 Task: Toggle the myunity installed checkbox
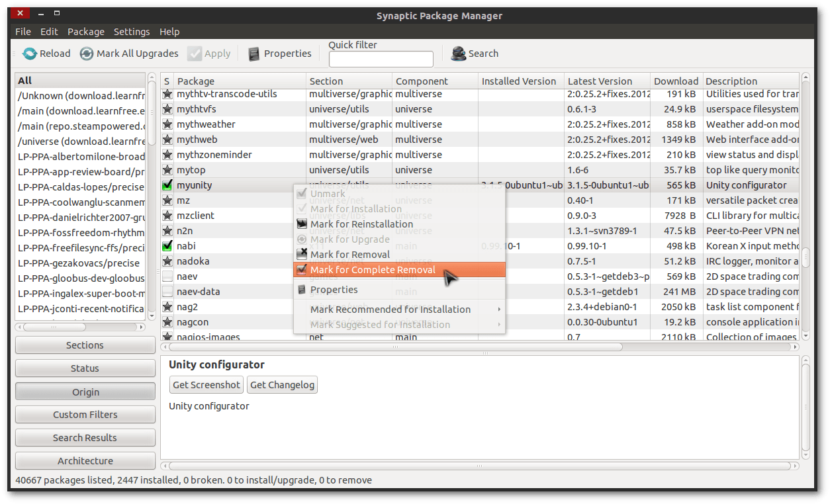pyautogui.click(x=167, y=185)
